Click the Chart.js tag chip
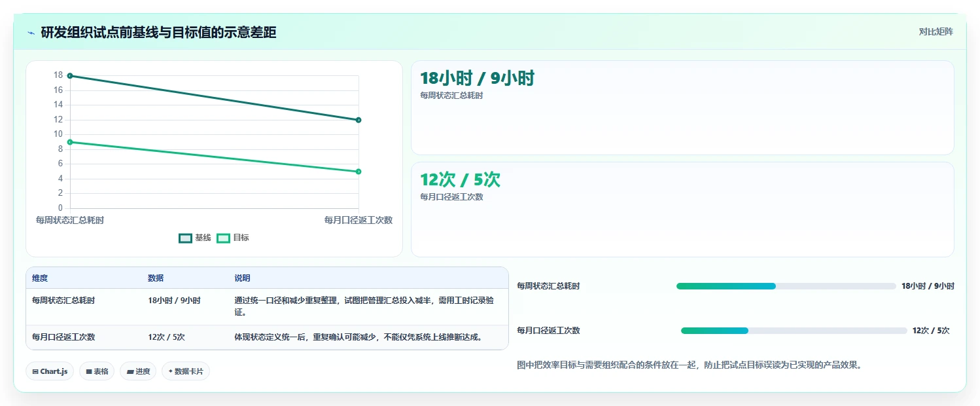 50,371
